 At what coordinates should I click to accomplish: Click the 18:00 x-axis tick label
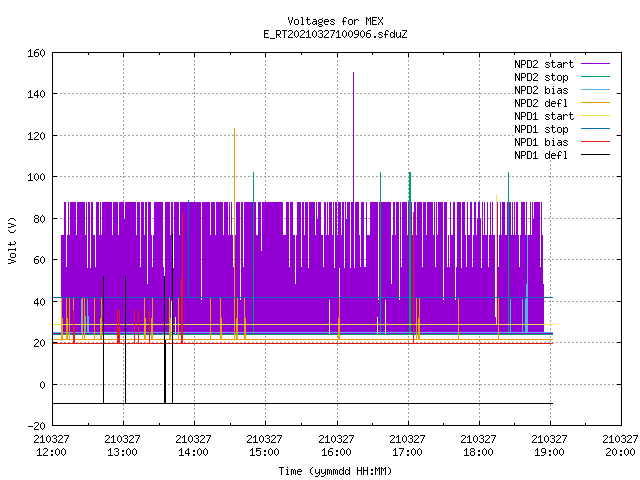478,452
